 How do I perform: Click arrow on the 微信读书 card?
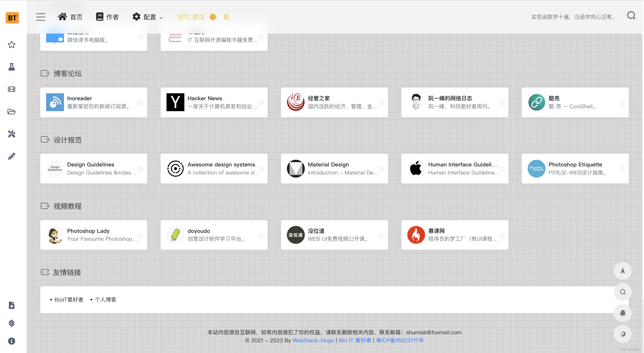(x=141, y=37)
